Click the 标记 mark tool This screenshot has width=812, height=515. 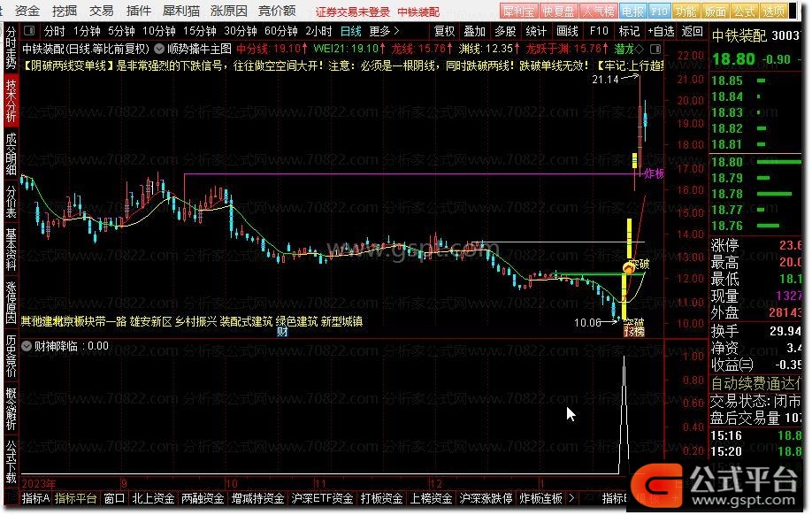click(629, 31)
